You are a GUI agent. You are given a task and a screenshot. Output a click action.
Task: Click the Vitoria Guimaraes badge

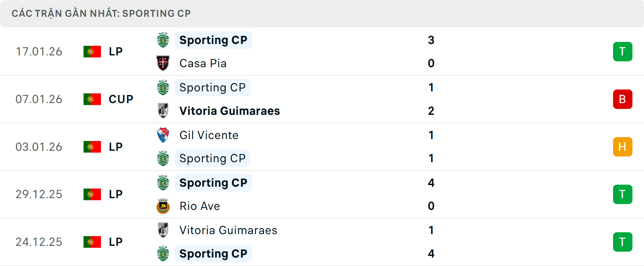163,111
